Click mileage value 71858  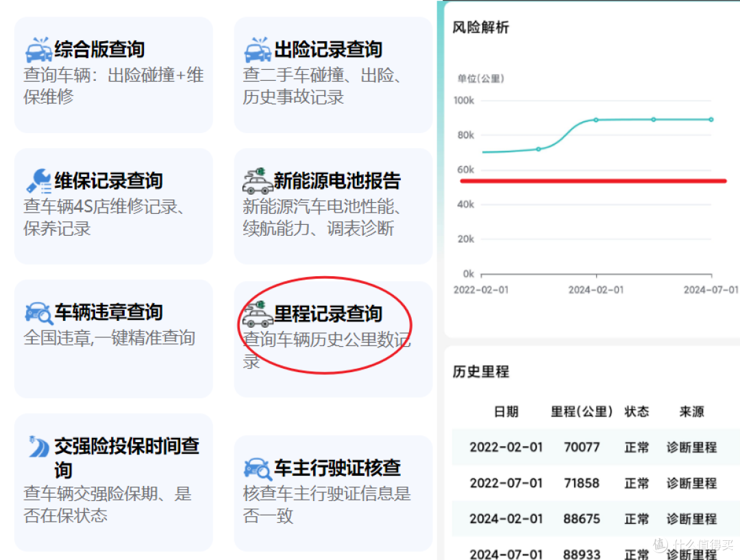[582, 483]
